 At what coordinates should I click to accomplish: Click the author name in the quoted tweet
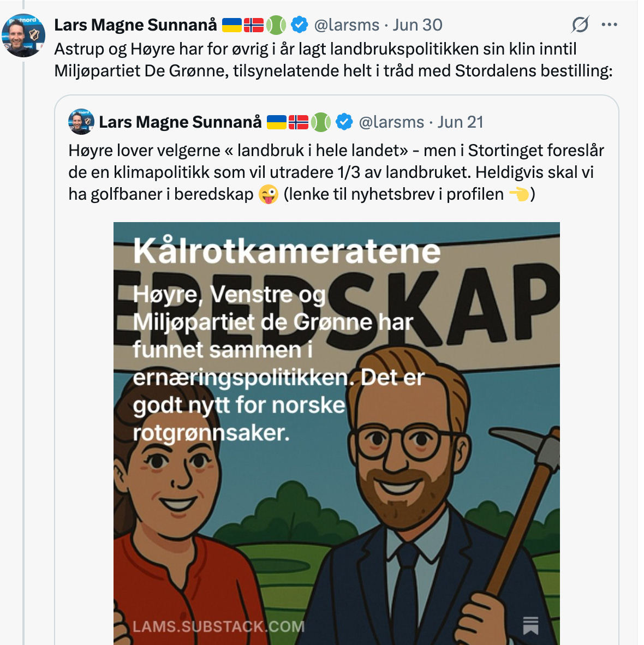(180, 122)
